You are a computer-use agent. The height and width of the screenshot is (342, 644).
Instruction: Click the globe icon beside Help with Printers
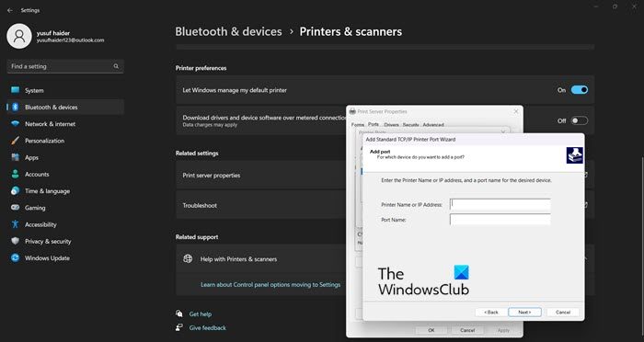click(188, 259)
